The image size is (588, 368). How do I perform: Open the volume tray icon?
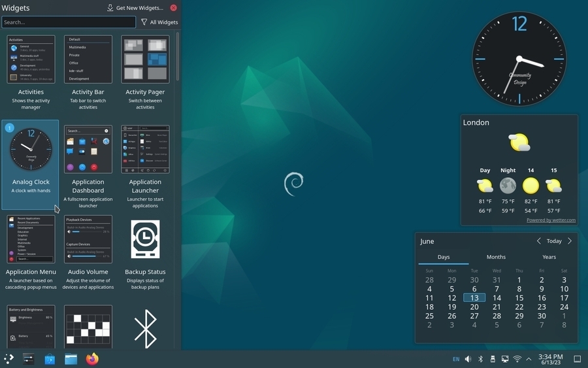coord(468,359)
